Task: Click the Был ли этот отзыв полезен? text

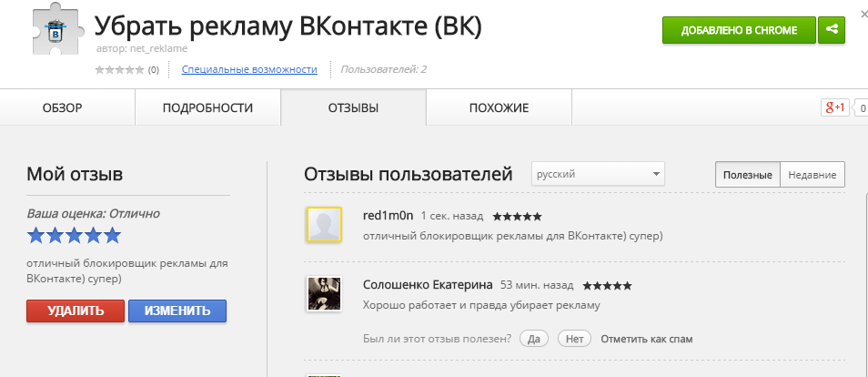Action: pos(438,339)
